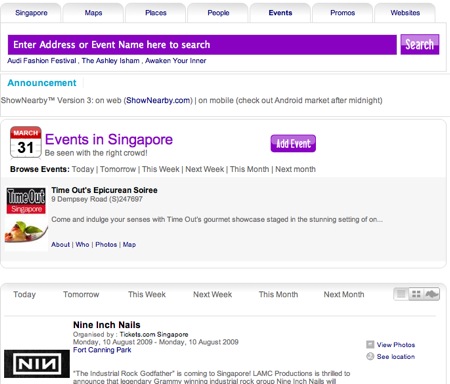The height and width of the screenshot is (384, 450).
Task: Open the Who link for Epicurean Soiree
Action: tap(82, 245)
